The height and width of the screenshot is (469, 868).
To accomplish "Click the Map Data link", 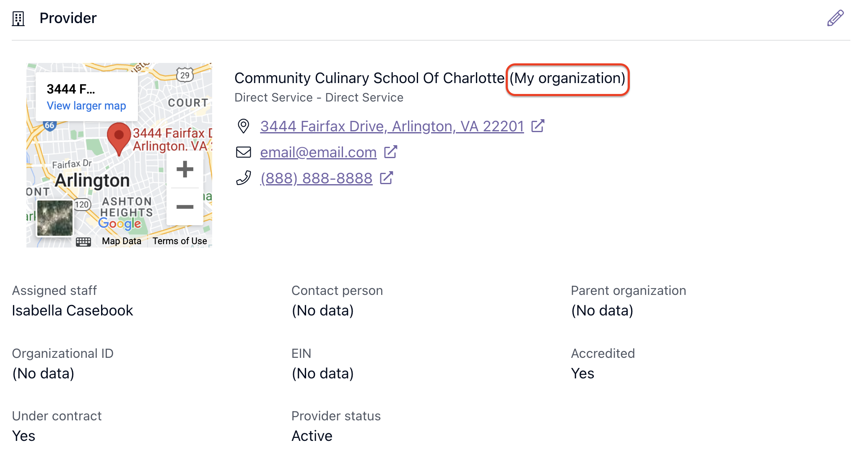I will [x=122, y=241].
